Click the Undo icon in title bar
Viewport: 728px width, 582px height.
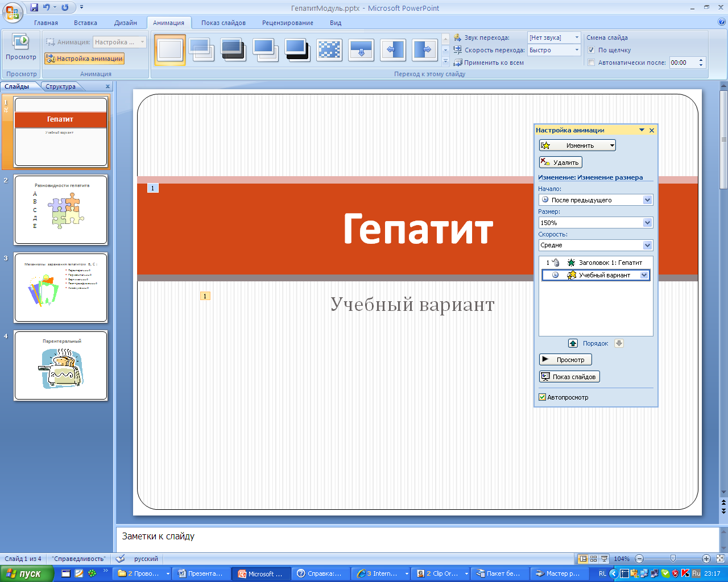click(47, 7)
